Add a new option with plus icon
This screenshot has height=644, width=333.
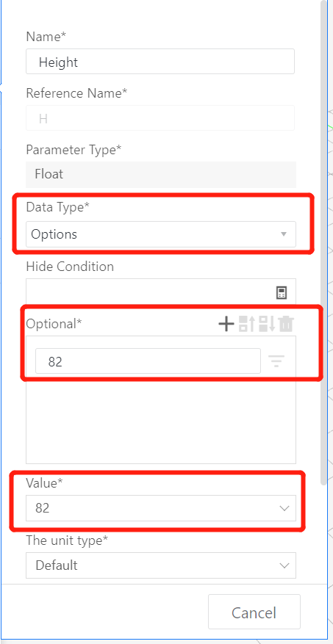226,324
